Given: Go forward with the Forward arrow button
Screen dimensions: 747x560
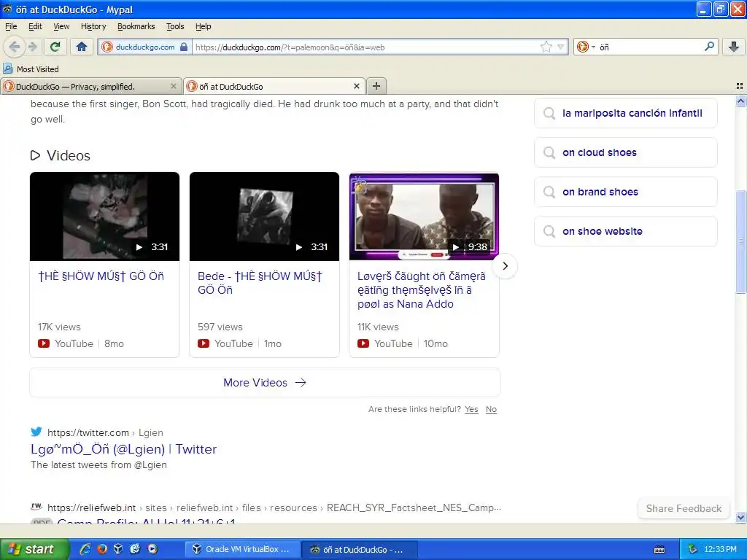Looking at the screenshot, I should point(33,47).
